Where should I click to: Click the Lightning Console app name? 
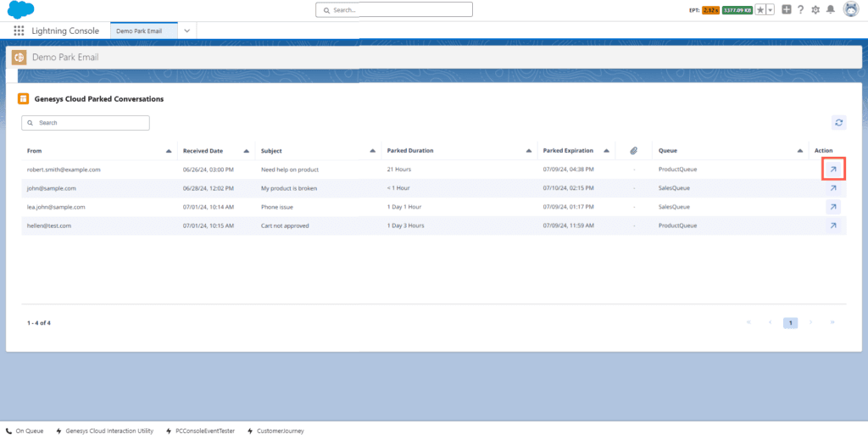65,31
